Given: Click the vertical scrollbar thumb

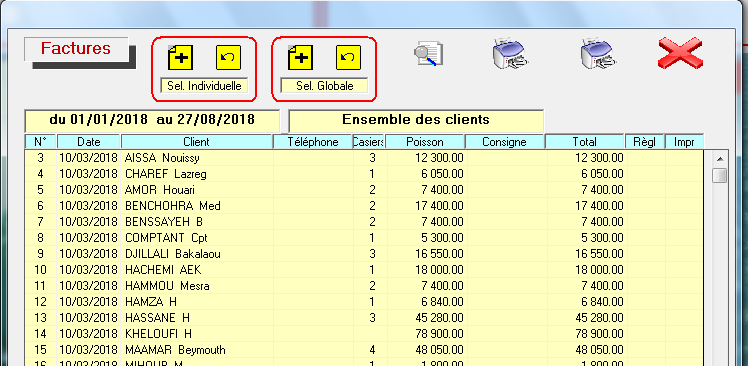Looking at the screenshot, I should pyautogui.click(x=719, y=175).
